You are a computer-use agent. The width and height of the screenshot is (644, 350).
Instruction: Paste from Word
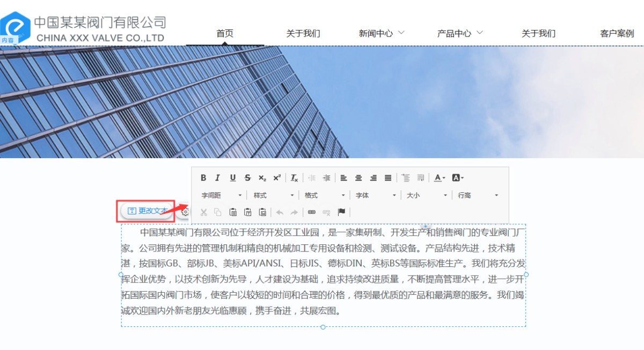click(262, 212)
